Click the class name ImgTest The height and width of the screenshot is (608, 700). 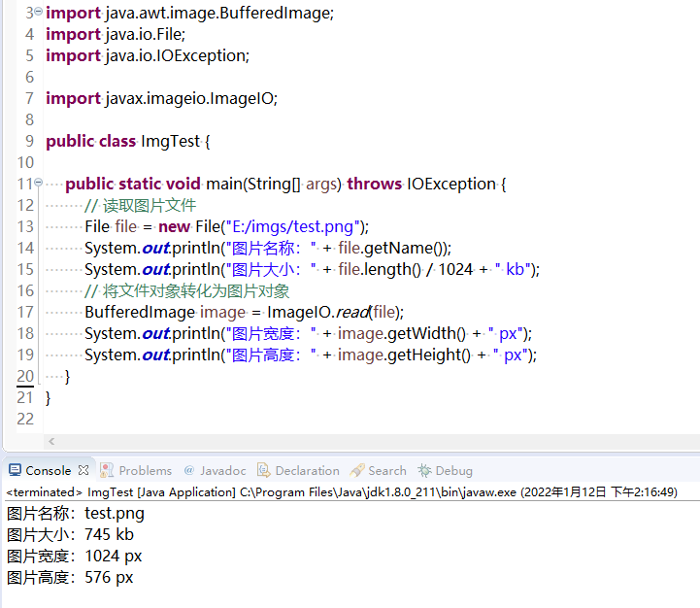171,141
